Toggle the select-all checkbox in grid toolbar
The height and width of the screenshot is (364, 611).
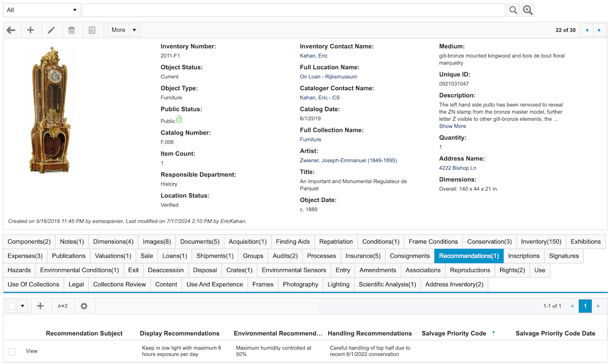(x=12, y=306)
